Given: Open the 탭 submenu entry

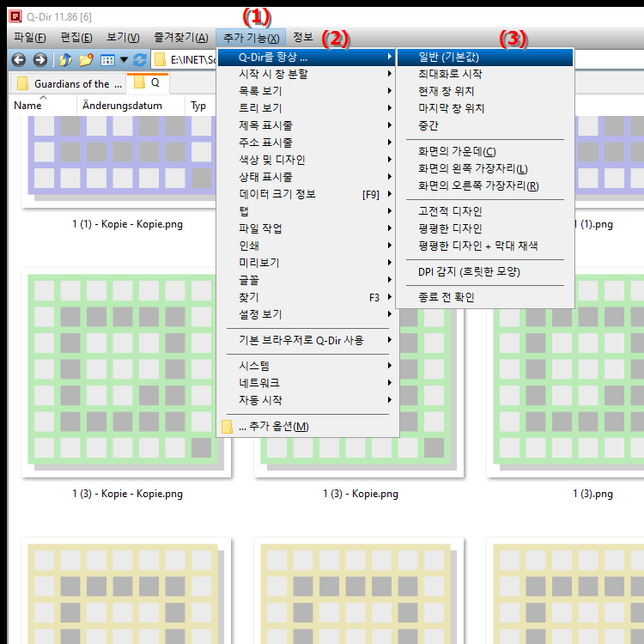Looking at the screenshot, I should 307,211.
